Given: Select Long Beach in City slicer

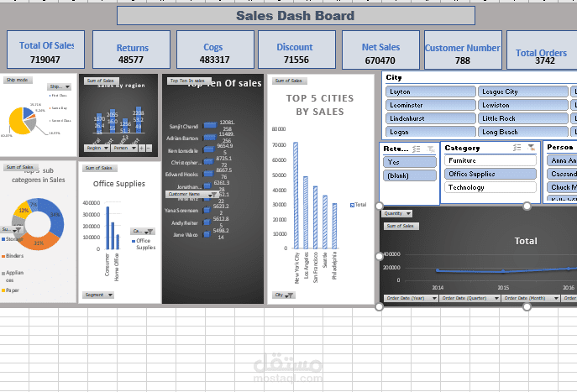Looking at the screenshot, I should (523, 132).
